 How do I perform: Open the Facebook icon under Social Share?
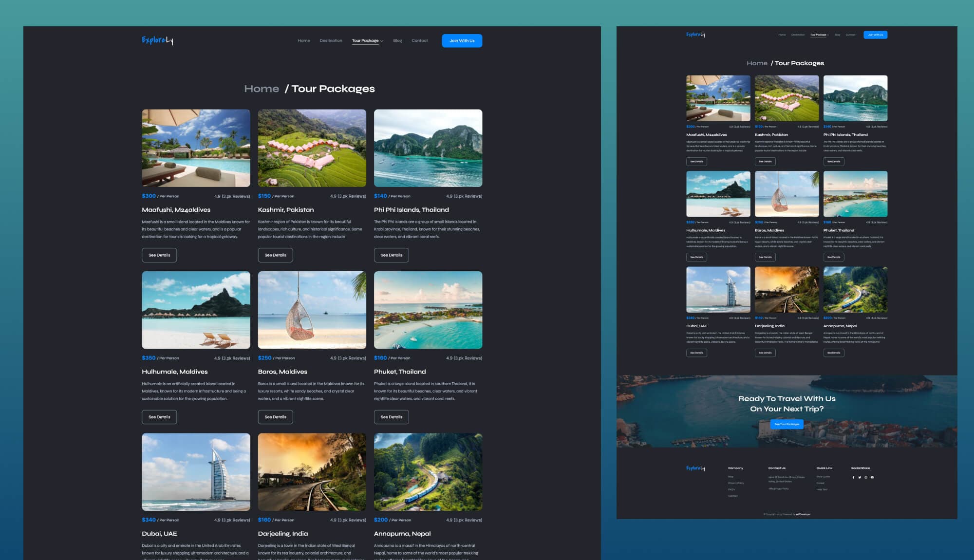click(854, 477)
